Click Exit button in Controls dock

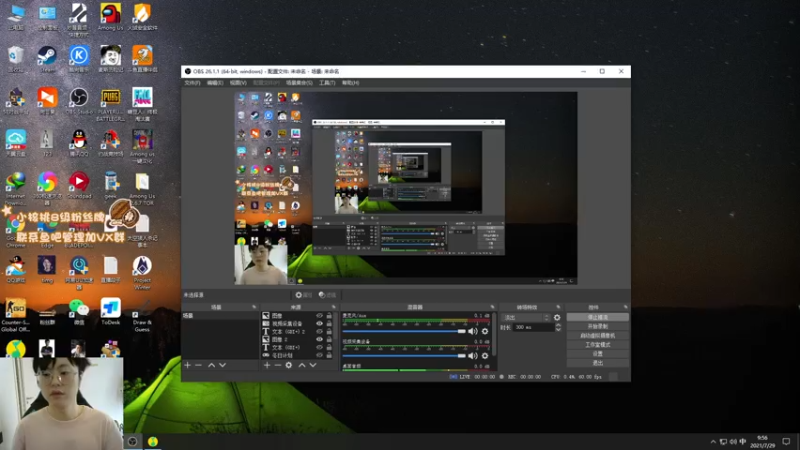597,363
